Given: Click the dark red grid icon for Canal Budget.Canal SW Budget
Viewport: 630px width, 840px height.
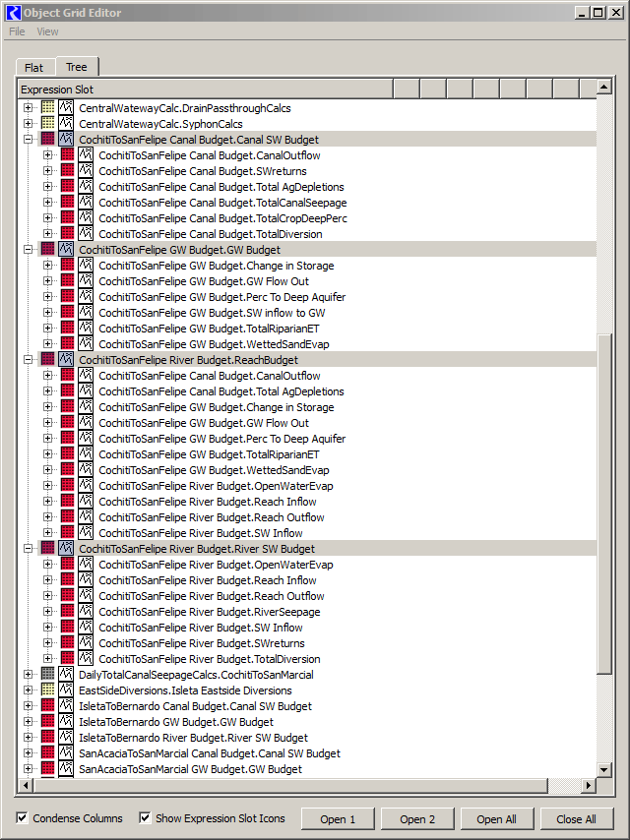Looking at the screenshot, I should tap(47, 140).
